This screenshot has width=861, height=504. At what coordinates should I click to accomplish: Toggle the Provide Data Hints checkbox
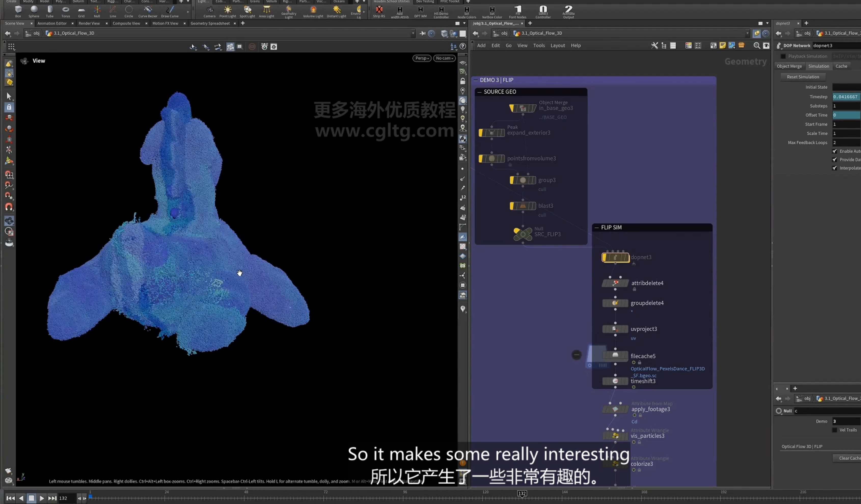pos(835,159)
